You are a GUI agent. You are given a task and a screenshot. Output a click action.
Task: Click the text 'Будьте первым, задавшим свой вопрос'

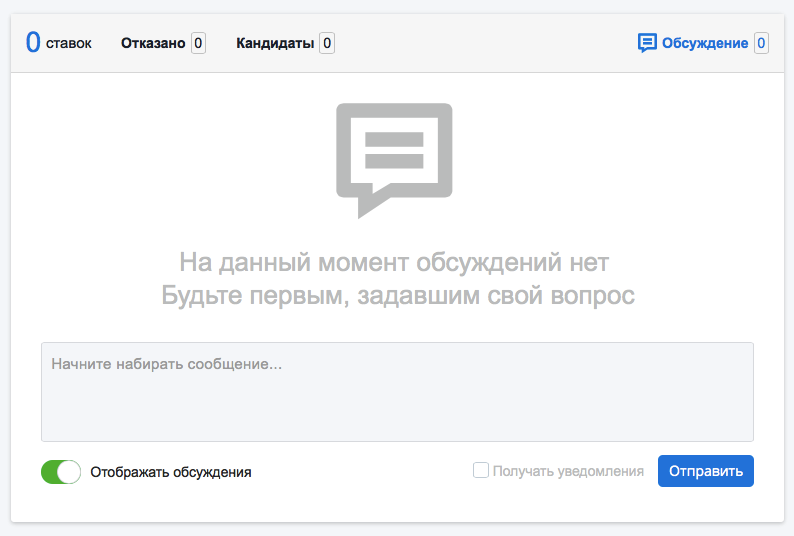[398, 295]
